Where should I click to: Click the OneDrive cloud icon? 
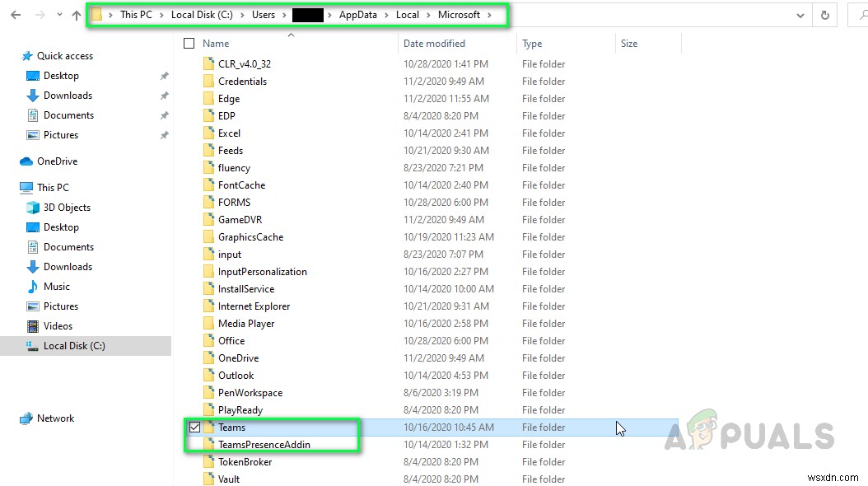[26, 161]
